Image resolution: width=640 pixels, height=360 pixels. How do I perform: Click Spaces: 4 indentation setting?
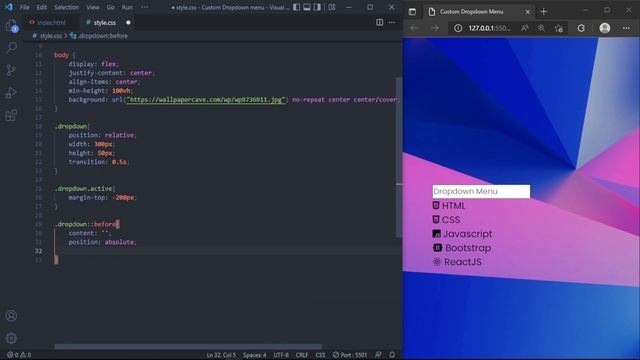pos(254,355)
